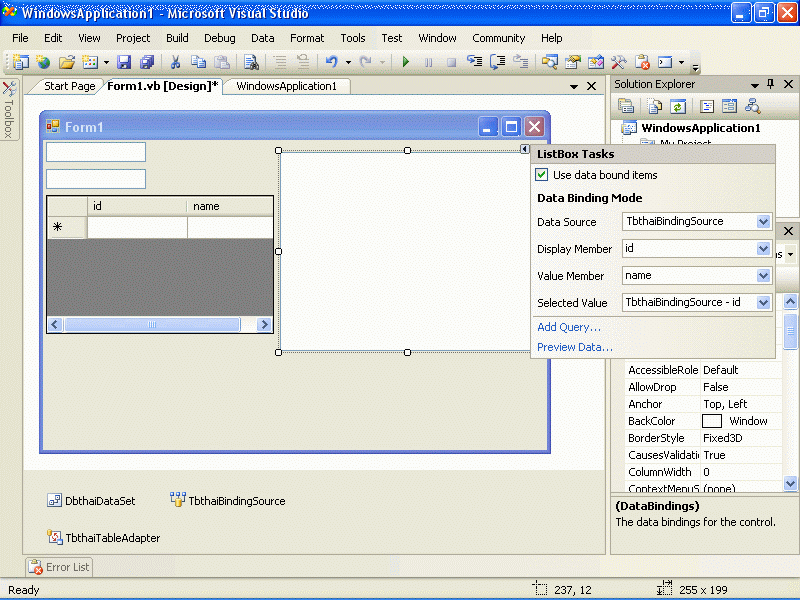Open the Toolbar Options dropdown
The width and height of the screenshot is (800, 600).
(695, 66)
